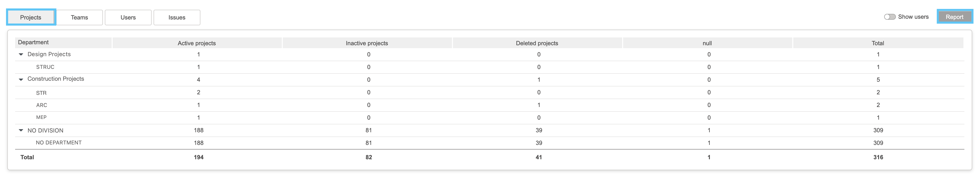Select the NO DEPARTMENT row
Viewport: 980px width, 177px height.
(x=489, y=143)
